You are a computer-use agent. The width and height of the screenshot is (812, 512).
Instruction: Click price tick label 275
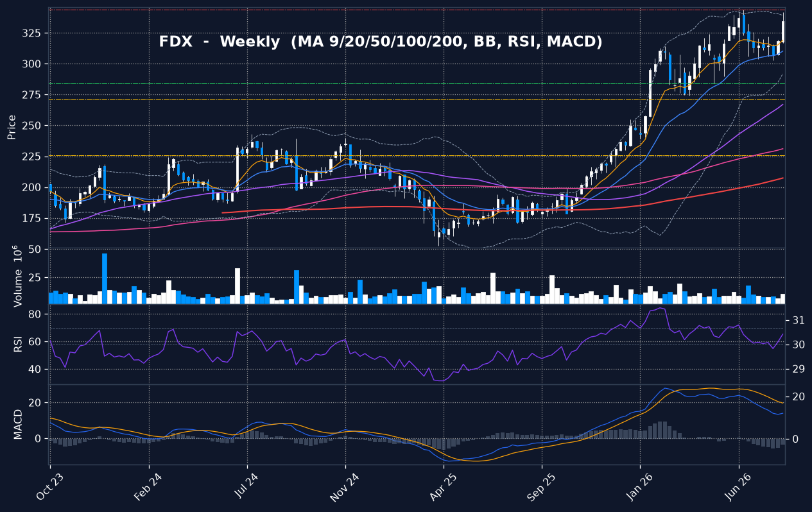pos(32,95)
